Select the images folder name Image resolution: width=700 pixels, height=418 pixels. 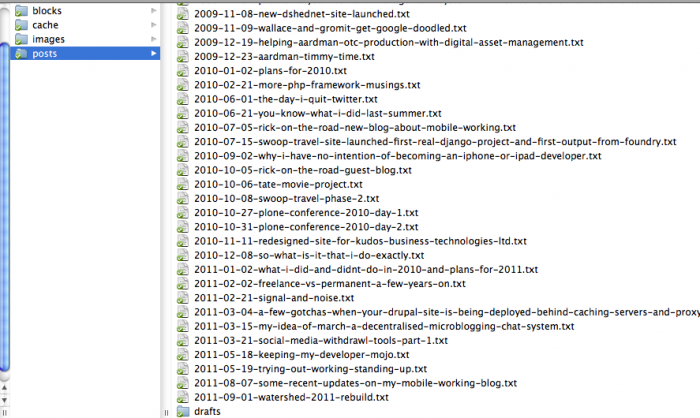tap(48, 39)
